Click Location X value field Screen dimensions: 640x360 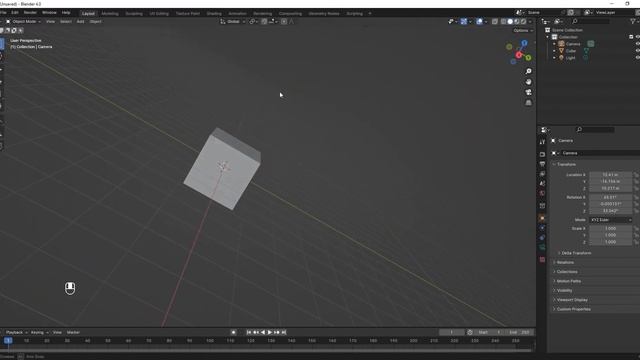pos(611,175)
